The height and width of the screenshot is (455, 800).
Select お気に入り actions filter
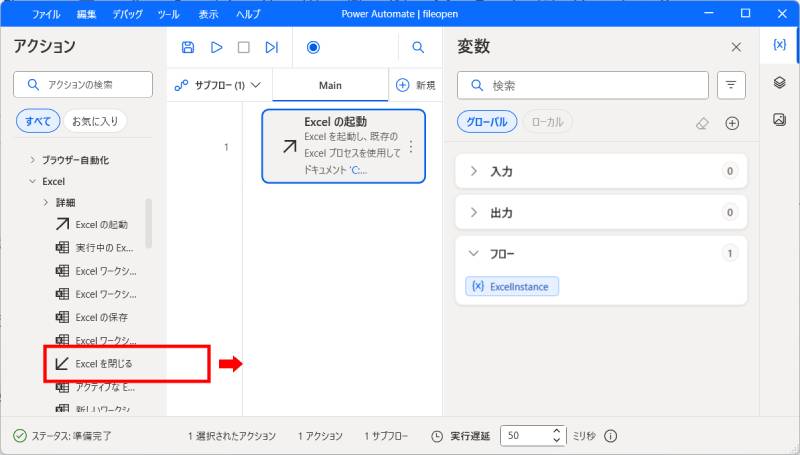(x=95, y=121)
